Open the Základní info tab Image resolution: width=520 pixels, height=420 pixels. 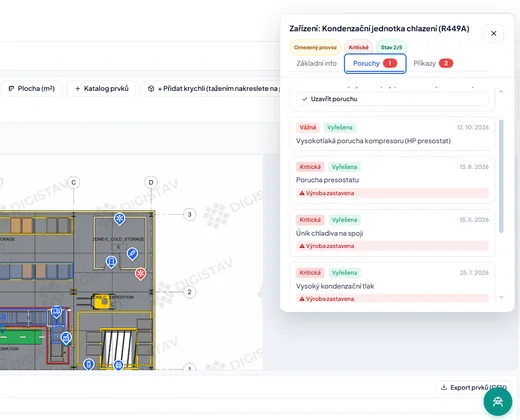point(316,63)
